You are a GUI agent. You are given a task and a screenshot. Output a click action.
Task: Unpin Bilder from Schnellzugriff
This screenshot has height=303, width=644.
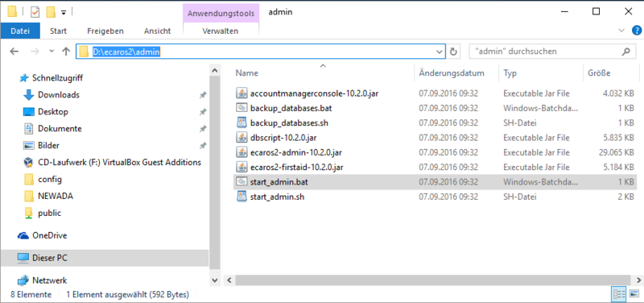(203, 146)
